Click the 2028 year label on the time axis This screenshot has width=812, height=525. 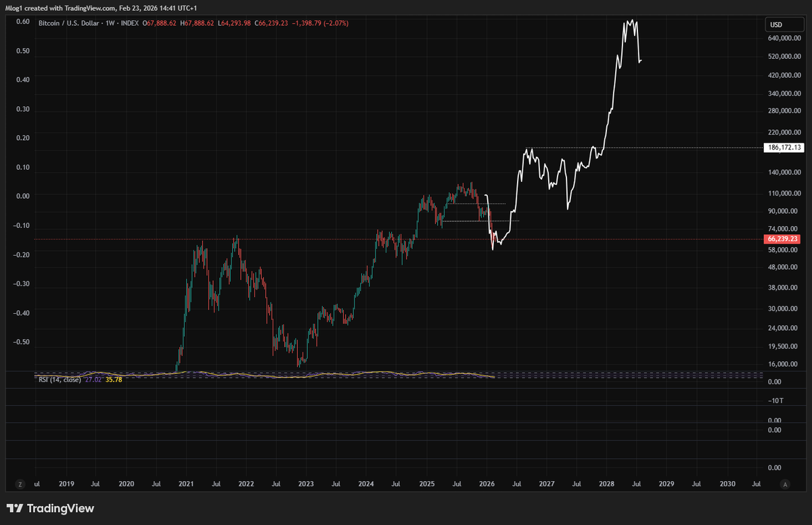[x=606, y=484]
